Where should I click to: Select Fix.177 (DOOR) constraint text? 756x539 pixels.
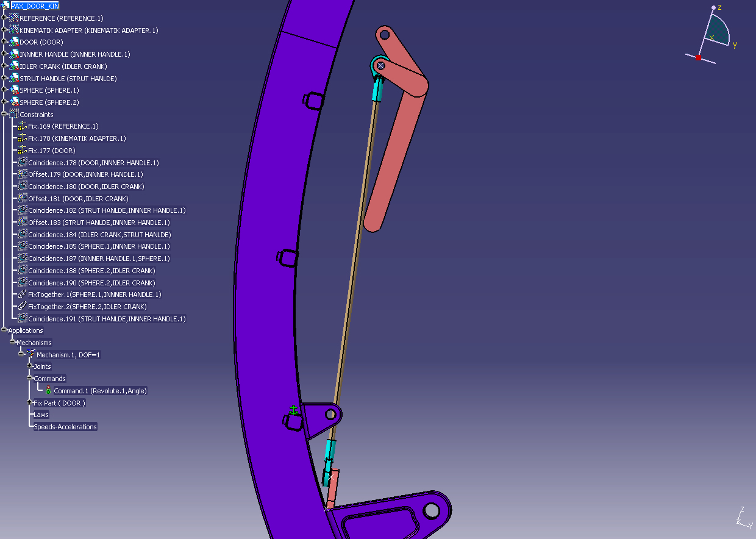pyautogui.click(x=52, y=150)
